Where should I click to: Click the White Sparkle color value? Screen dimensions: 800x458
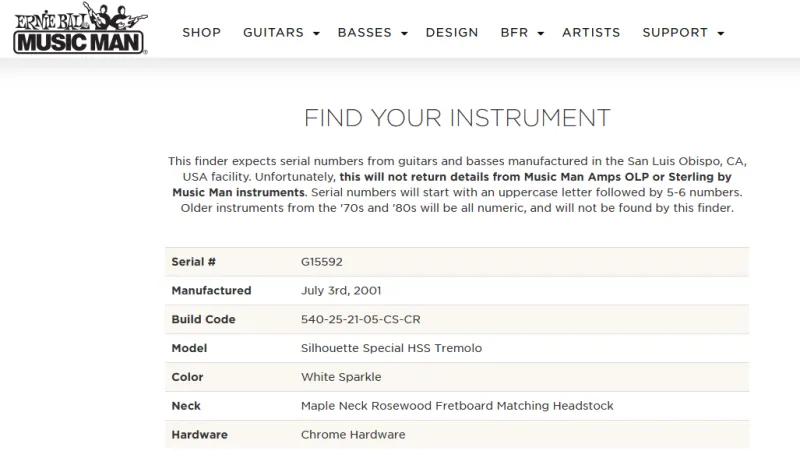click(341, 377)
